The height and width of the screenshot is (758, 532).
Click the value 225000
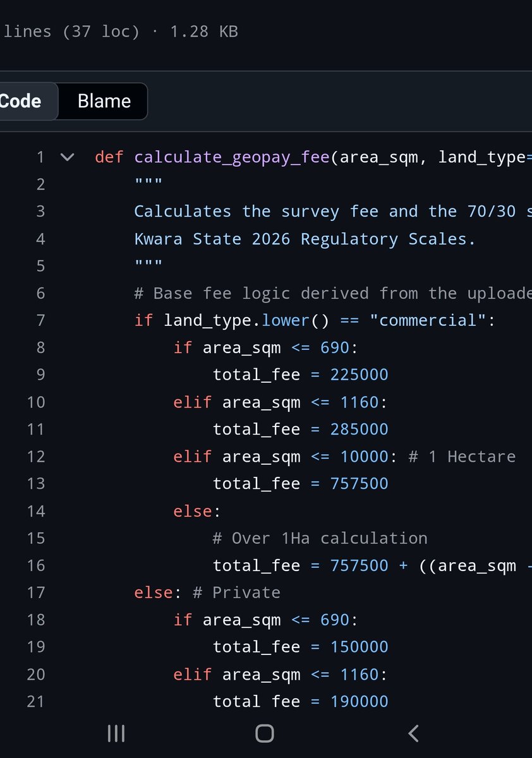360,375
